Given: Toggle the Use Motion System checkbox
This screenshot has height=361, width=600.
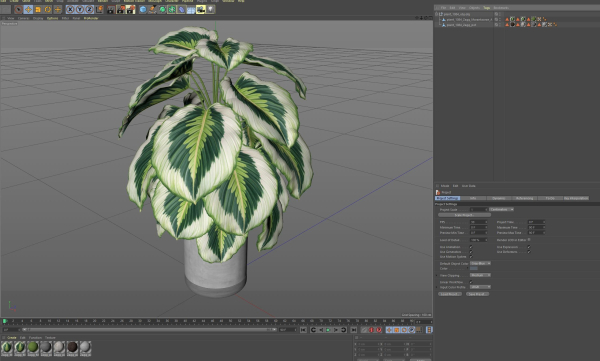Looking at the screenshot, I should point(471,257).
